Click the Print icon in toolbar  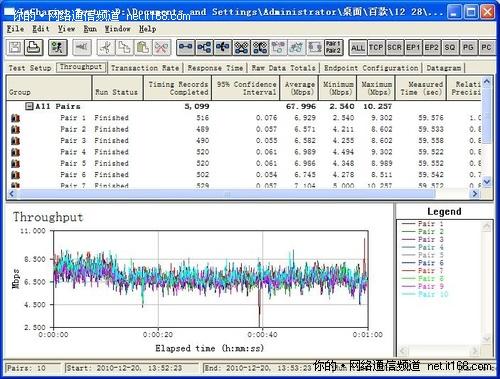coord(34,47)
